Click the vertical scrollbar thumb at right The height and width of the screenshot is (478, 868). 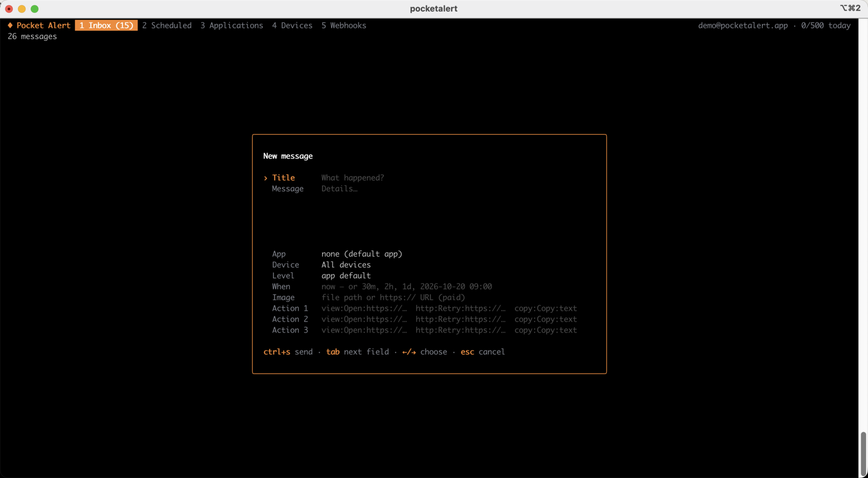pyautogui.click(x=863, y=454)
